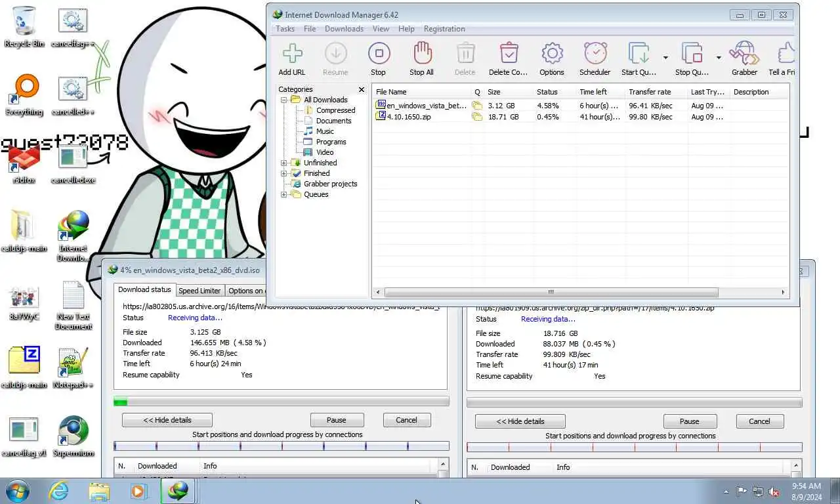The height and width of the screenshot is (504, 840).
Task: Show hidden system tray icons
Action: coord(726,491)
